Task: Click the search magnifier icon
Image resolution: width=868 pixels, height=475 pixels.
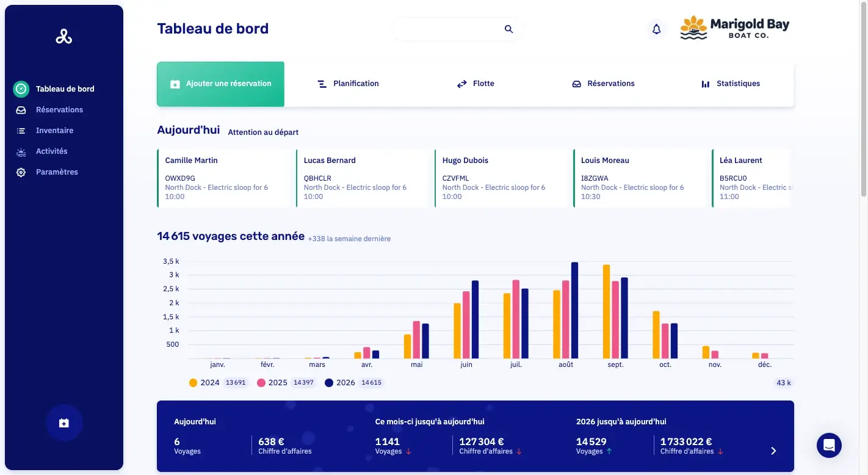Action: coord(508,29)
